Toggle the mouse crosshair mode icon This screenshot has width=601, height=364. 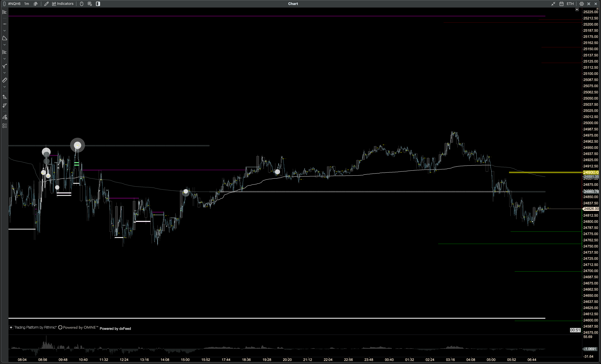[x=82, y=4]
